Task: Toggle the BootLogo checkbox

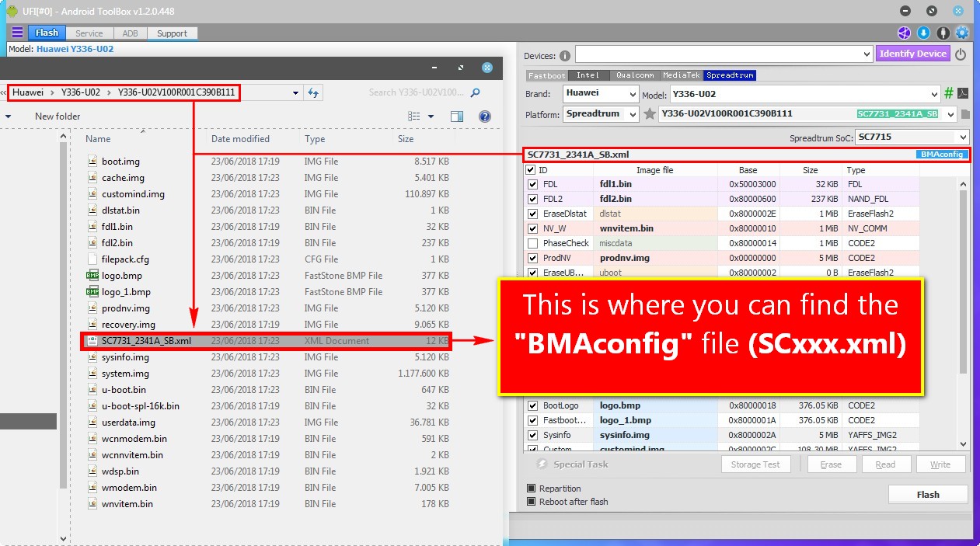Action: pos(532,406)
